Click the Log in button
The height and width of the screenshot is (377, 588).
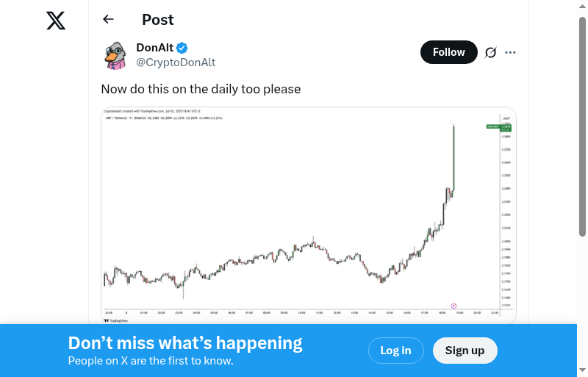click(x=395, y=351)
